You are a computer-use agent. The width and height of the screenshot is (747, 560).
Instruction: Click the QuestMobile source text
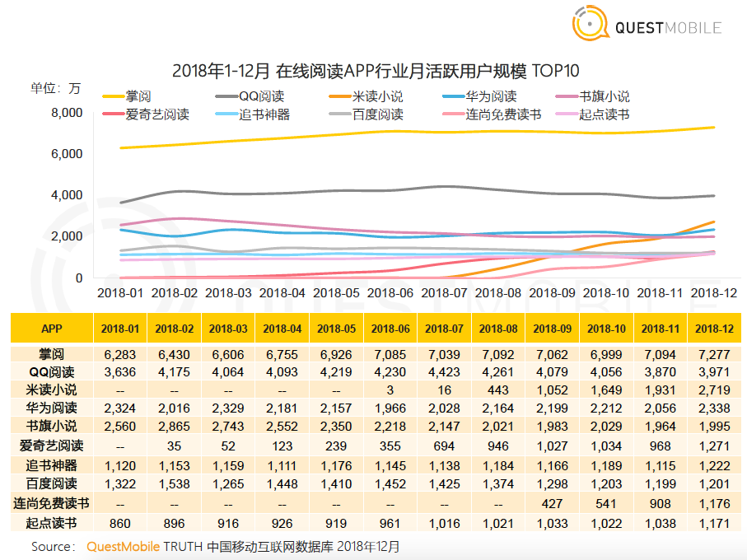[123, 547]
